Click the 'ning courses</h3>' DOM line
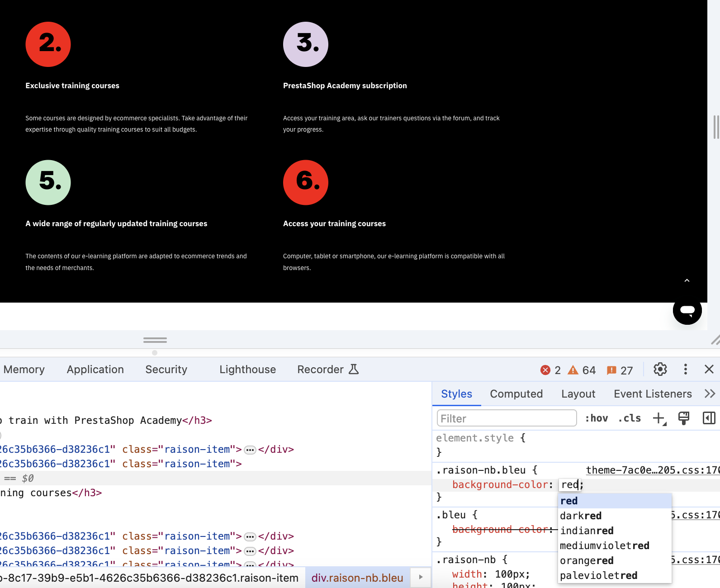 [51, 493]
